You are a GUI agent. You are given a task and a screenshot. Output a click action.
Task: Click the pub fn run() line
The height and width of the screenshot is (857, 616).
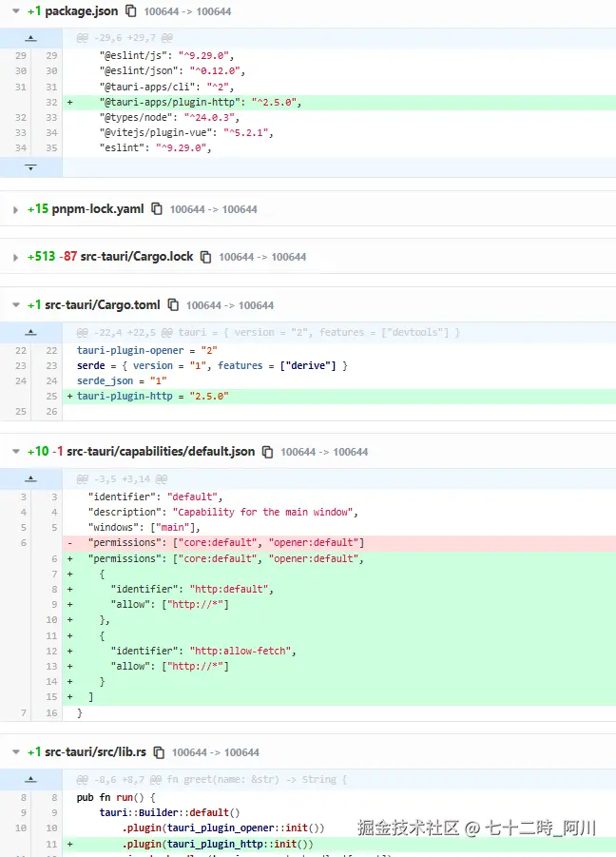(x=339, y=797)
